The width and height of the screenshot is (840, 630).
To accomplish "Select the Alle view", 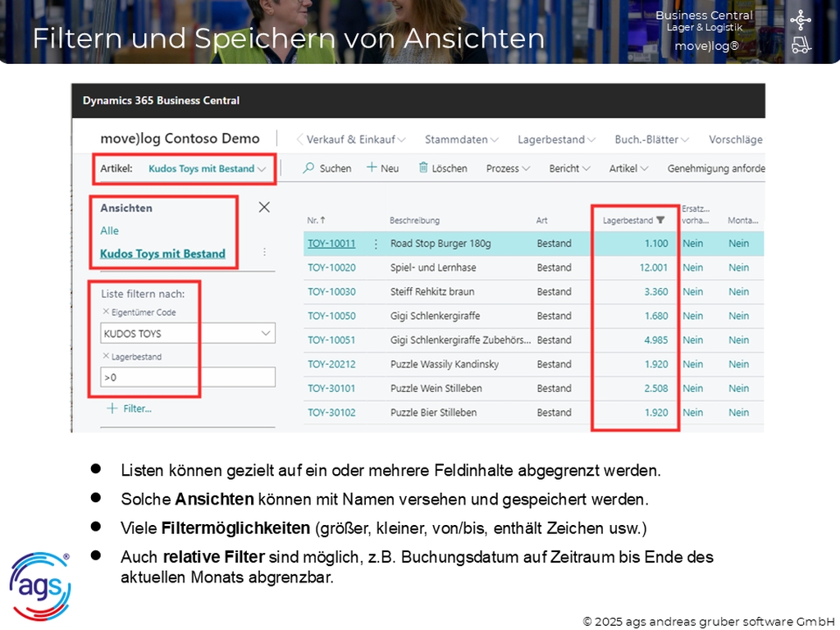I will click(109, 231).
